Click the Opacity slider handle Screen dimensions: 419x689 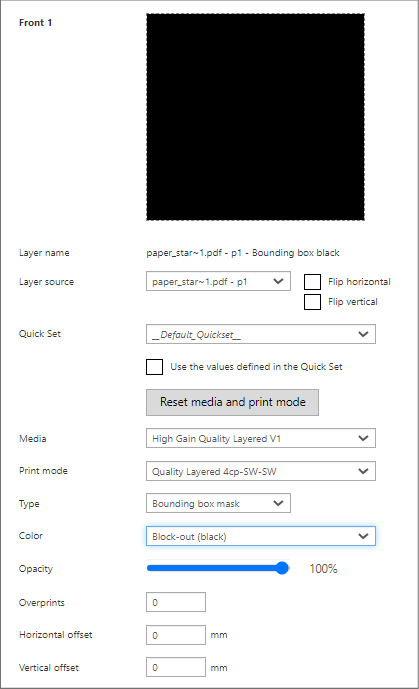point(282,568)
